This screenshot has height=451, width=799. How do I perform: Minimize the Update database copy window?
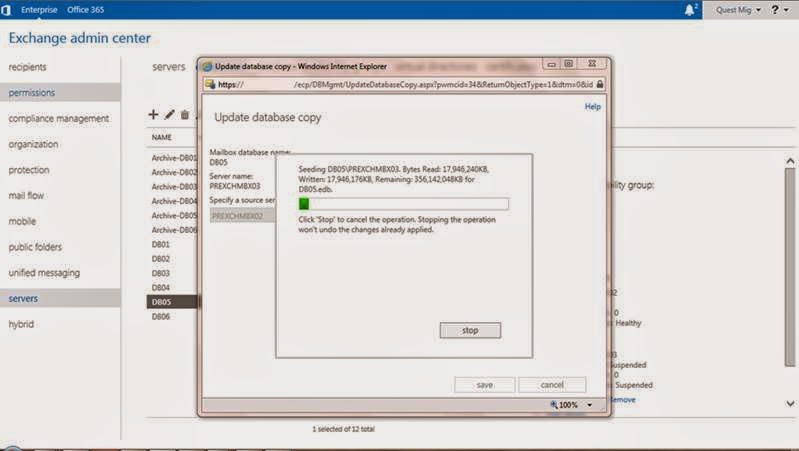pyautogui.click(x=551, y=64)
